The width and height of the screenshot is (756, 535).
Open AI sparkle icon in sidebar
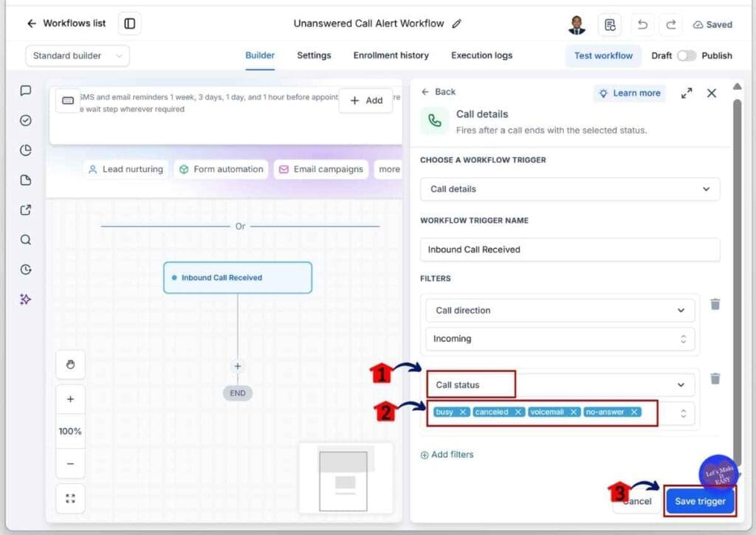[26, 300]
